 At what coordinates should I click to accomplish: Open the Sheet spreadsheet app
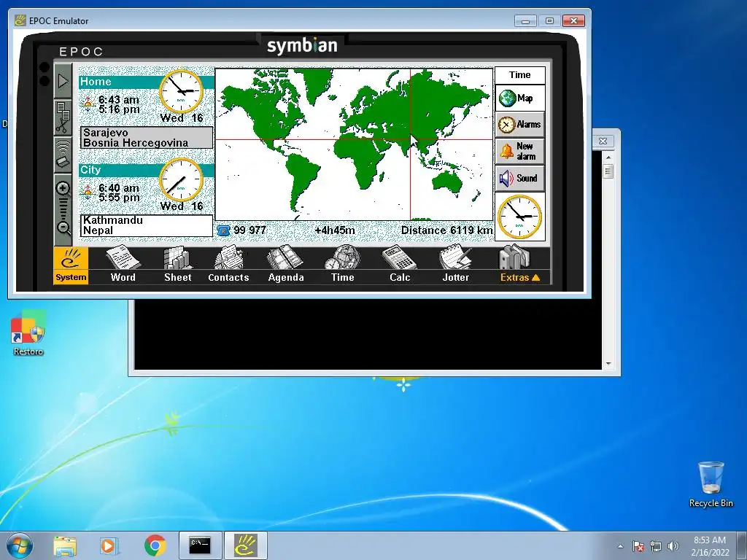pyautogui.click(x=178, y=265)
